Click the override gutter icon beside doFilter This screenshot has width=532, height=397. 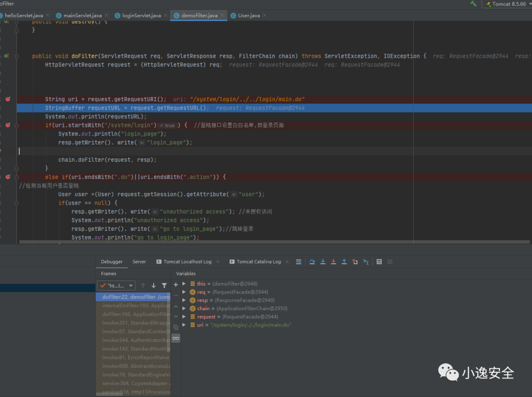click(6, 56)
